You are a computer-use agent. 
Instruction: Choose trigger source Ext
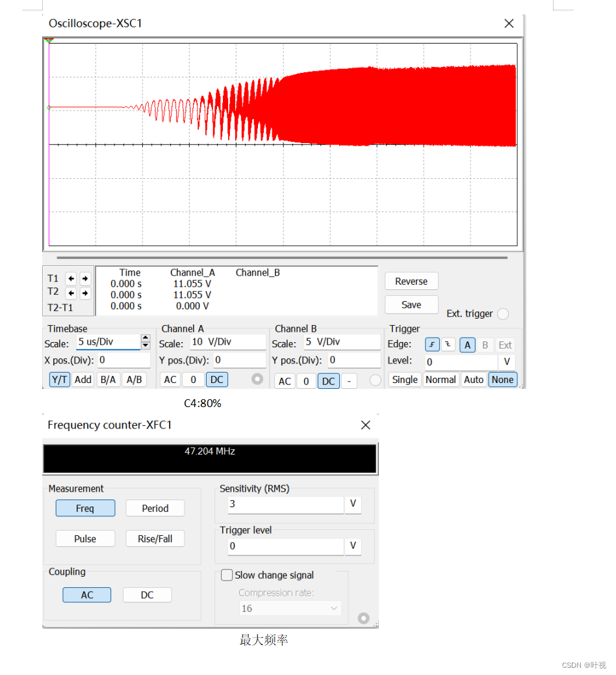tap(505, 345)
